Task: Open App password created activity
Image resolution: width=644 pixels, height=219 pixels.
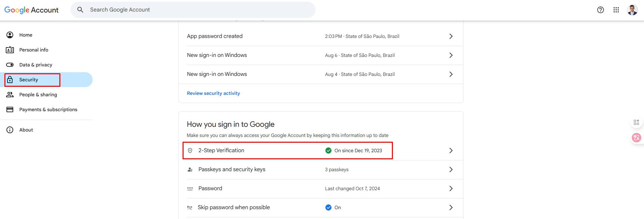Action: pyautogui.click(x=321, y=36)
